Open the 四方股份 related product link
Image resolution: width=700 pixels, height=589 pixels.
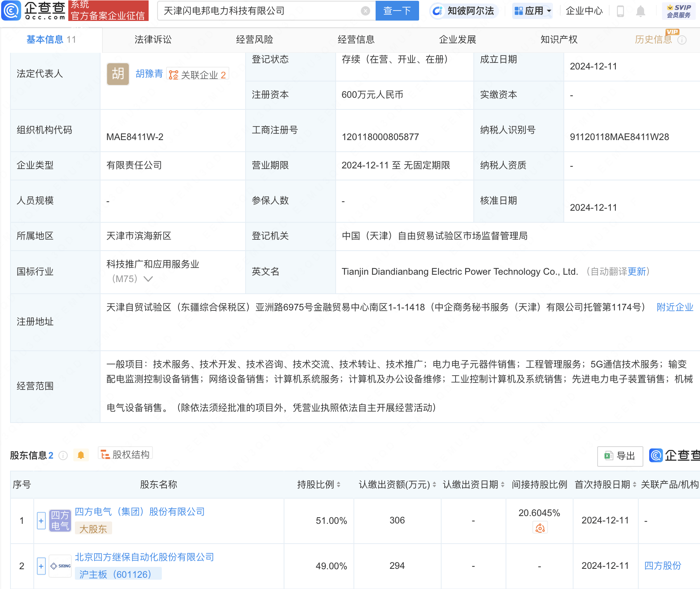click(663, 566)
